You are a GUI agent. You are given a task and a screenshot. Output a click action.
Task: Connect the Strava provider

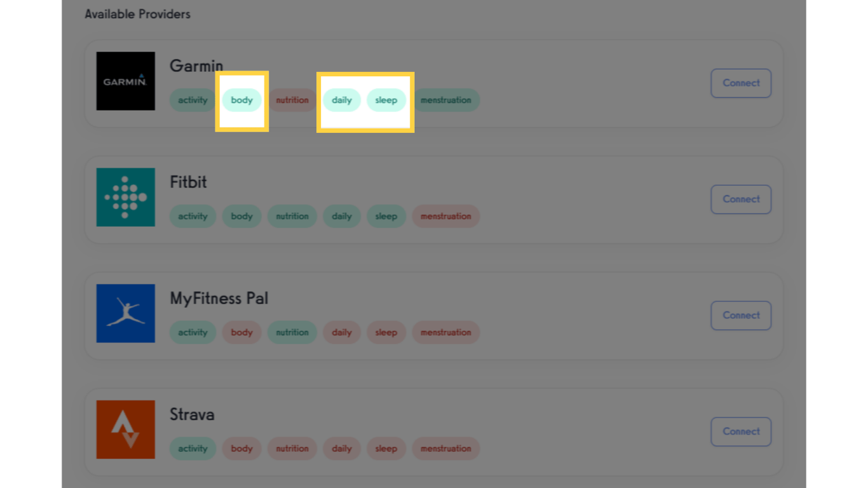coord(740,431)
